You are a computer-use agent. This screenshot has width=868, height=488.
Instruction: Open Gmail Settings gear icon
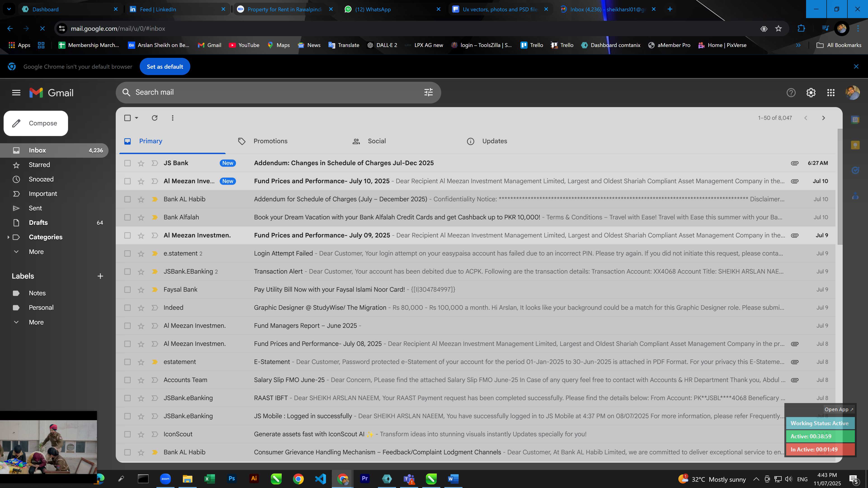811,93
